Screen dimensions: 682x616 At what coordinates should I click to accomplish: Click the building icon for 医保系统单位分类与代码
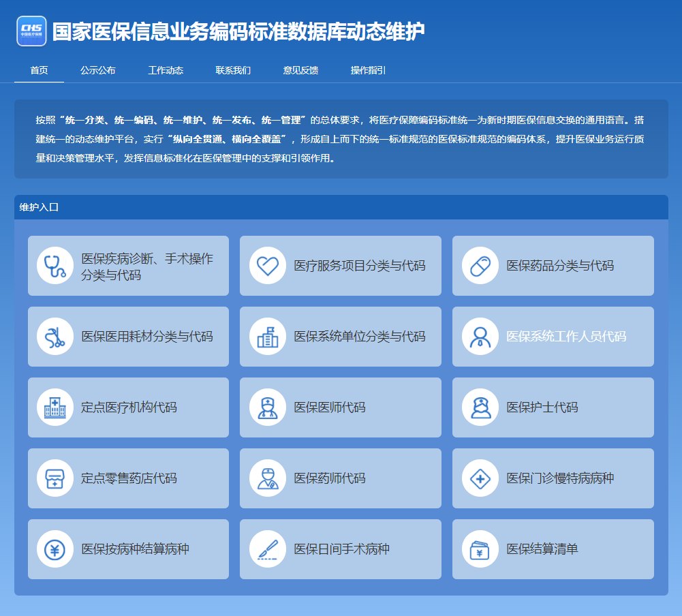point(268,337)
